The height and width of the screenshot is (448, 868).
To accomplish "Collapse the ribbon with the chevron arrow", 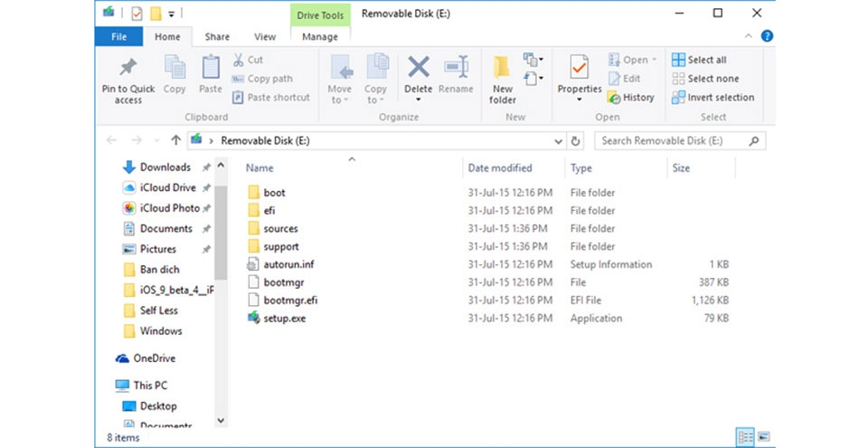I will (x=748, y=36).
